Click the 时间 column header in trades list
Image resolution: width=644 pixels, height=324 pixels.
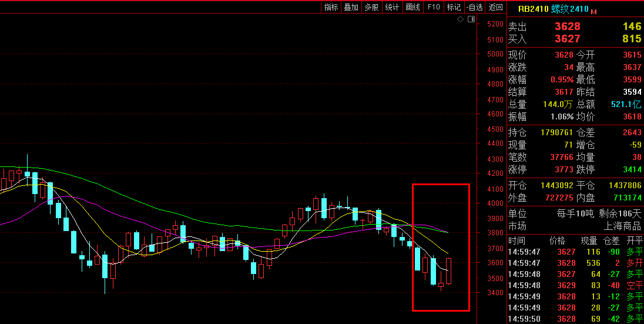pos(517,241)
